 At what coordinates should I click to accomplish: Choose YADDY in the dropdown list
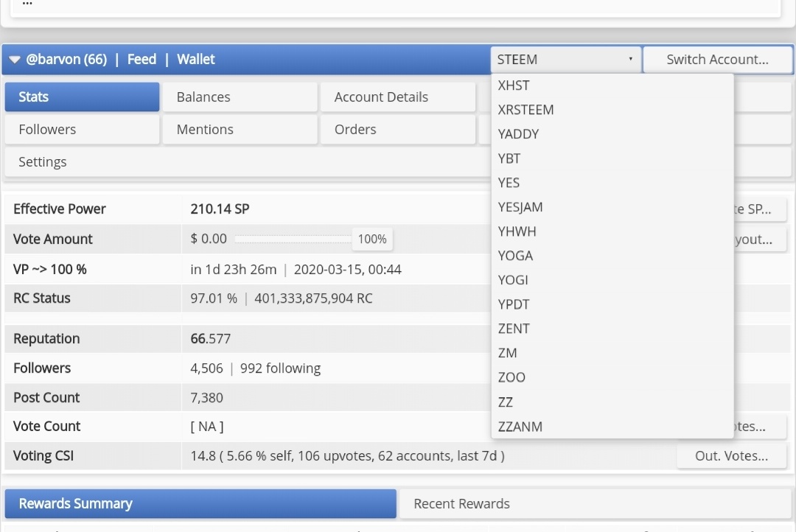coord(612,134)
